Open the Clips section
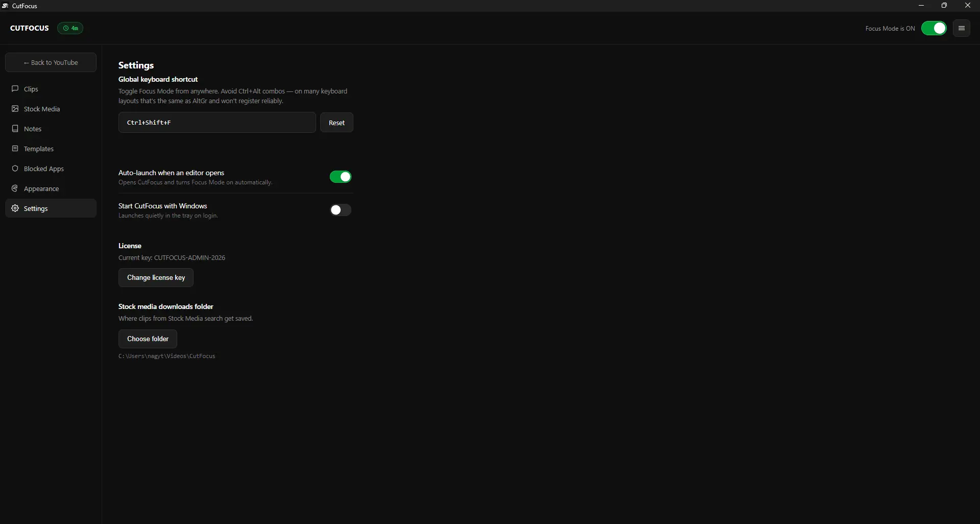 tap(51, 89)
